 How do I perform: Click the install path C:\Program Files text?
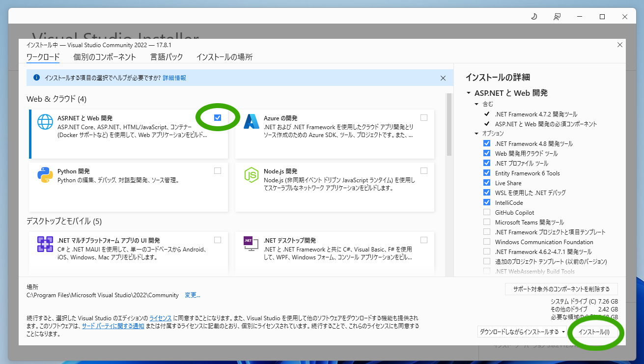[103, 295]
